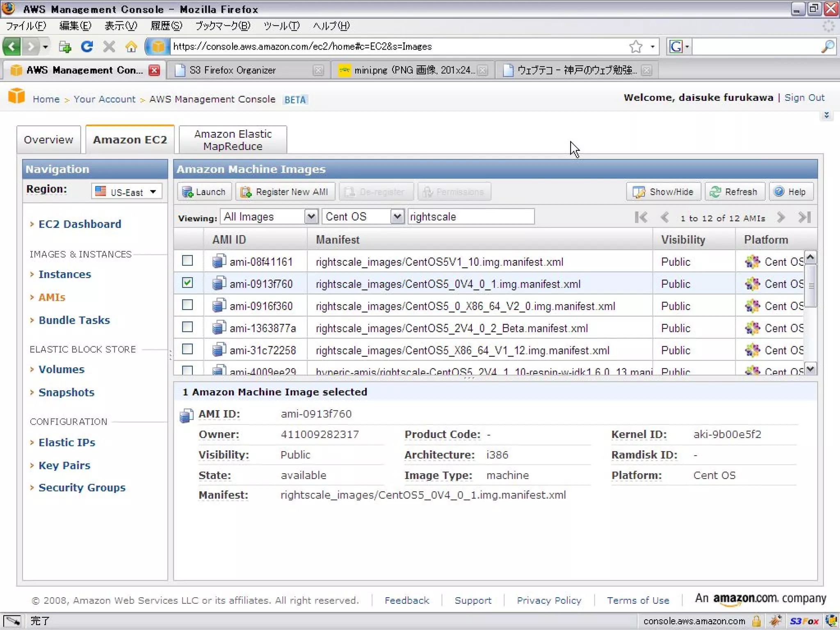Screen dimensions: 840x630
Task: Switch to the mini.png browser tab
Action: point(412,70)
